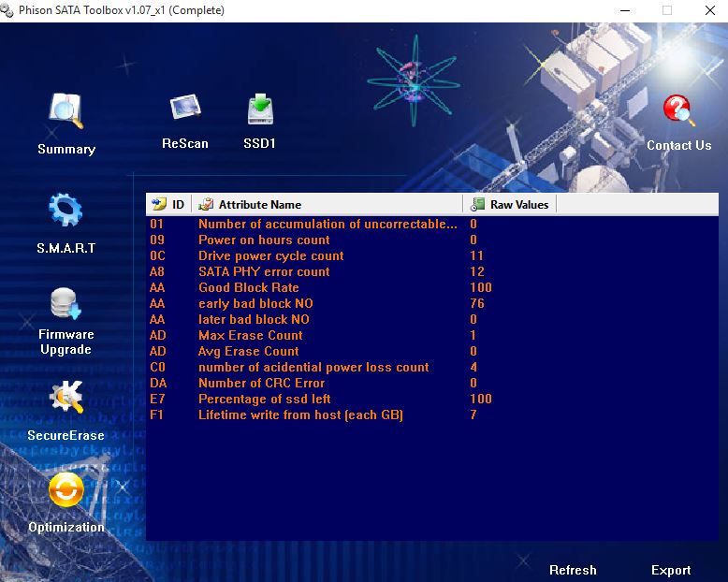The image size is (728, 582).
Task: Click ID cell 'E7'
Action: coord(157,399)
